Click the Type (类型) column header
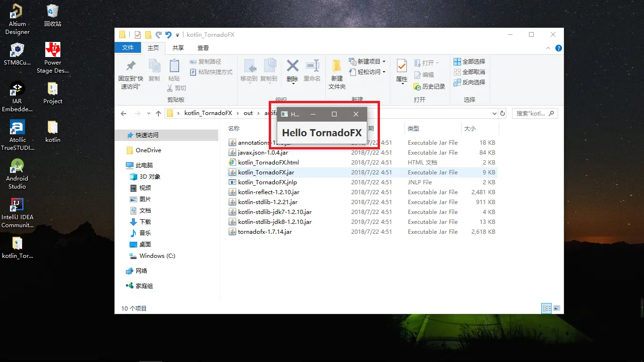644x362 pixels. tap(413, 128)
